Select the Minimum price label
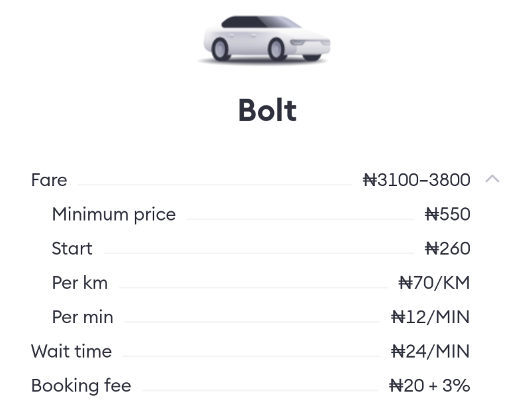Image resolution: width=532 pixels, height=400 pixels. [114, 215]
